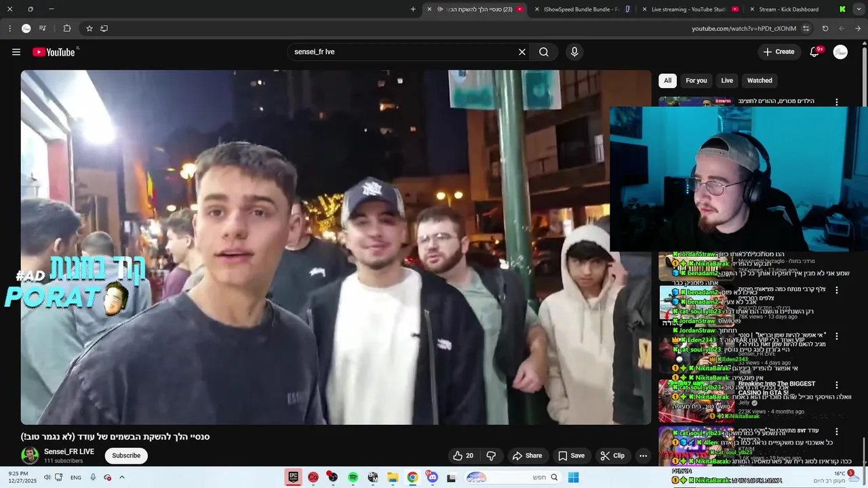868x488 pixels.
Task: Open the YouTube account avatar menu
Action: (x=840, y=52)
